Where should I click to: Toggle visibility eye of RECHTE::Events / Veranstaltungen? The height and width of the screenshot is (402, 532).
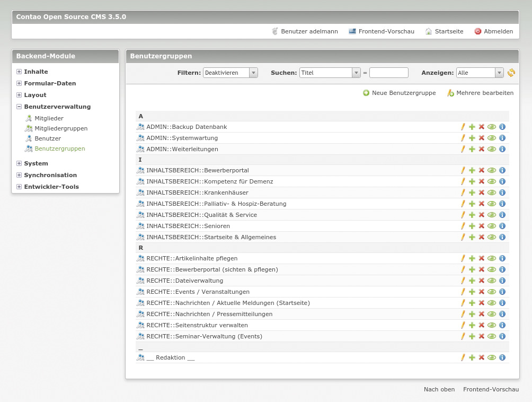492,292
